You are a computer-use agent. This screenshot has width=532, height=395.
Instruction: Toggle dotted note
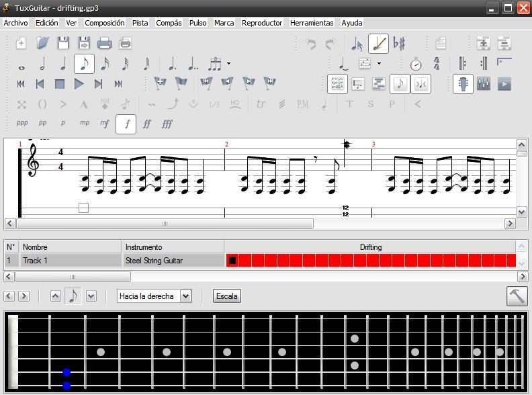(173, 64)
